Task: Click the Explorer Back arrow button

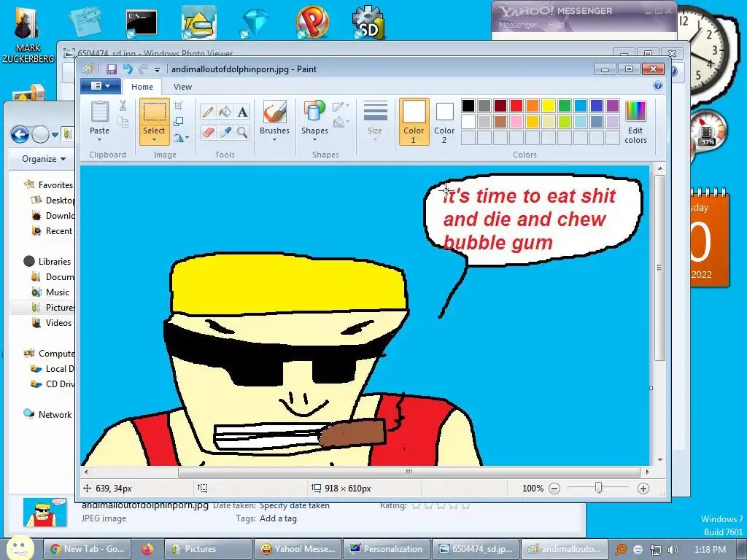Action: coord(20,135)
